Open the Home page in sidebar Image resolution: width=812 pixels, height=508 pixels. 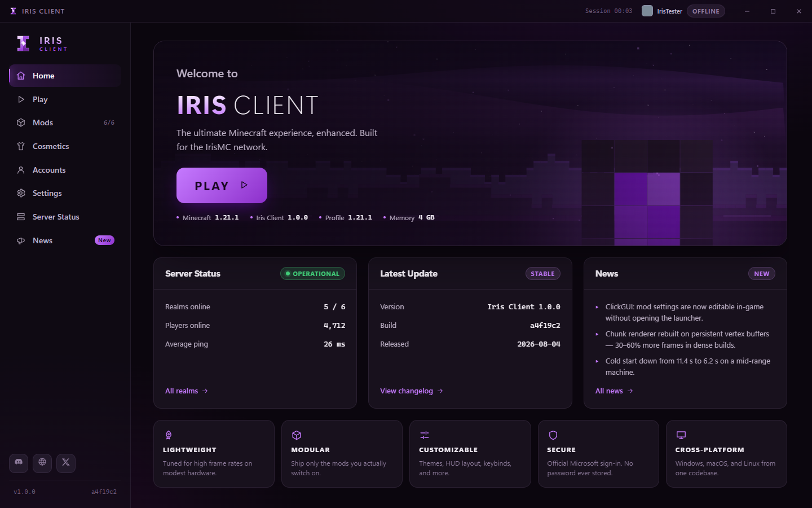[65, 76]
